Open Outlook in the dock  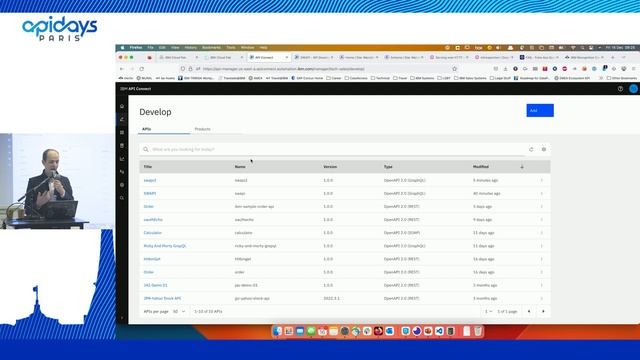point(389,331)
